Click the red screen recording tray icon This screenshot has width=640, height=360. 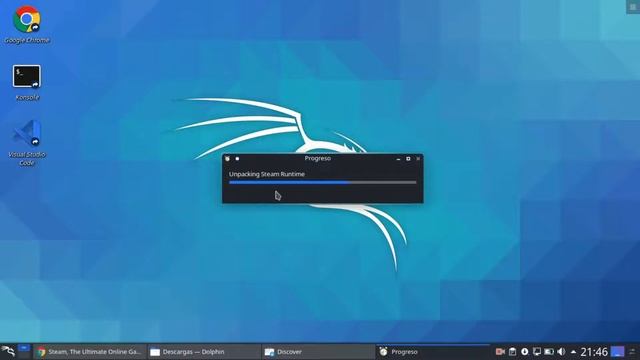pyautogui.click(x=500, y=351)
